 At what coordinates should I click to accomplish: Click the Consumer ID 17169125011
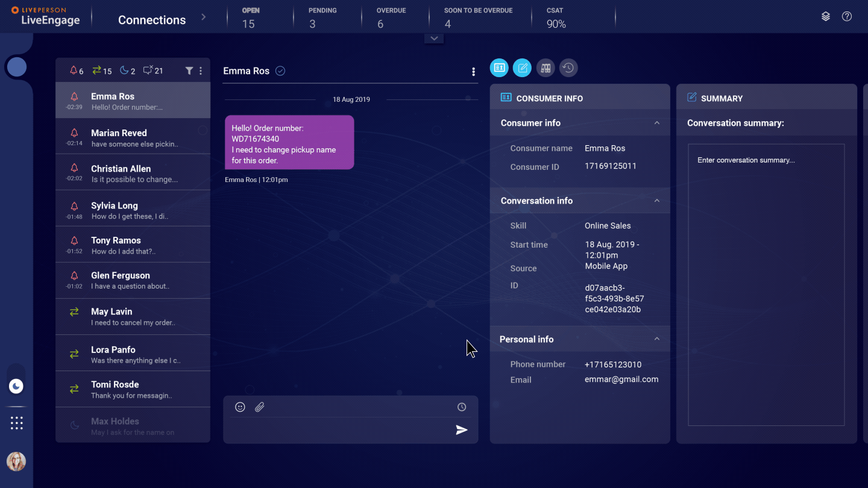(611, 166)
